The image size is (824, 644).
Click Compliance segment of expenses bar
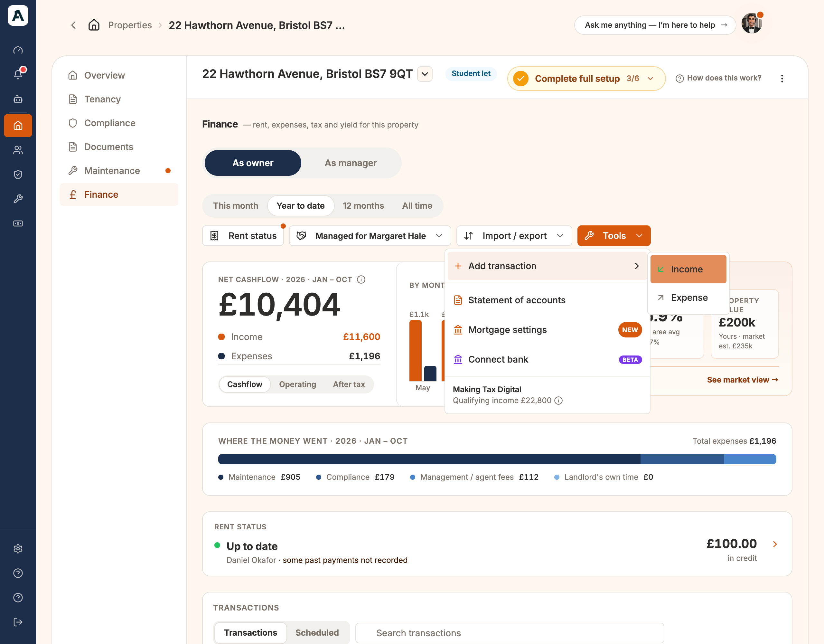(682, 459)
